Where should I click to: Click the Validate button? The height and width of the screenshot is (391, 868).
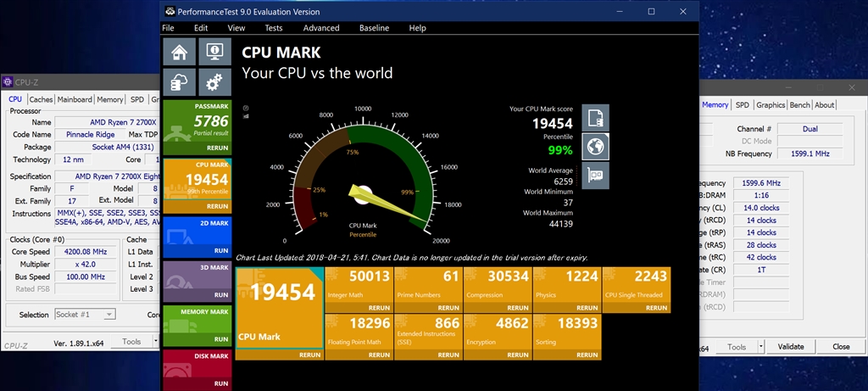click(x=791, y=347)
